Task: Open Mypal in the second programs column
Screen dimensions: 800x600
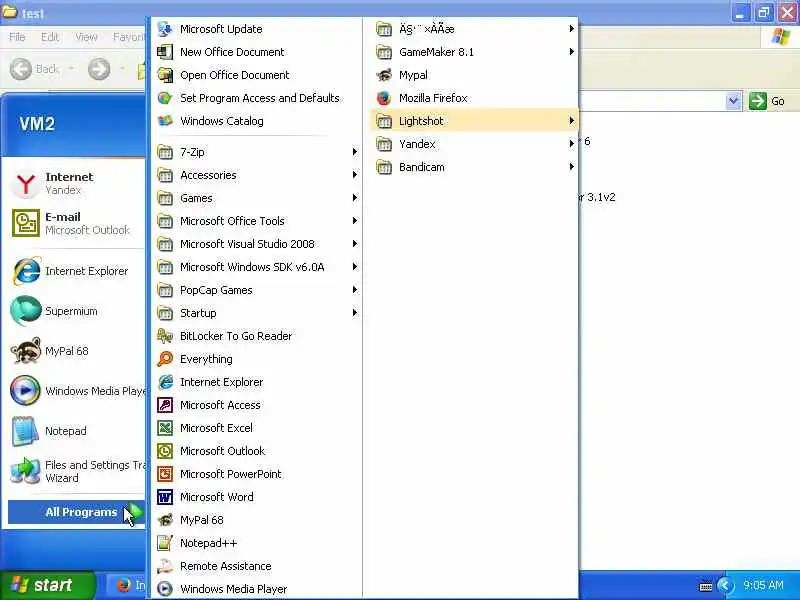Action: tap(474, 75)
